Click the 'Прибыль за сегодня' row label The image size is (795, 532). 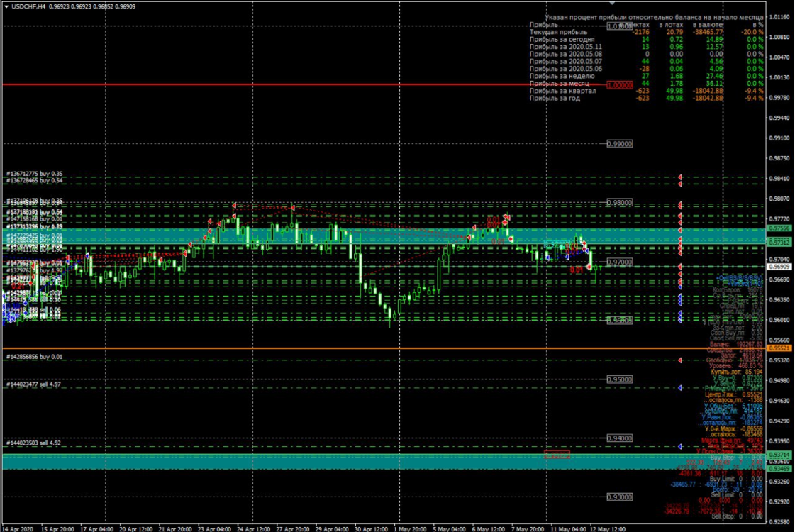click(x=562, y=39)
